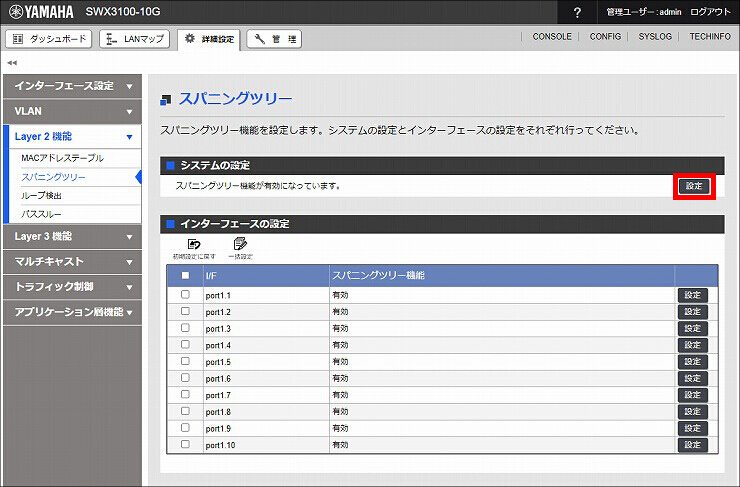The height and width of the screenshot is (487, 740).
Task: Click 設定 button in システムの設定
Action: pyautogui.click(x=694, y=186)
